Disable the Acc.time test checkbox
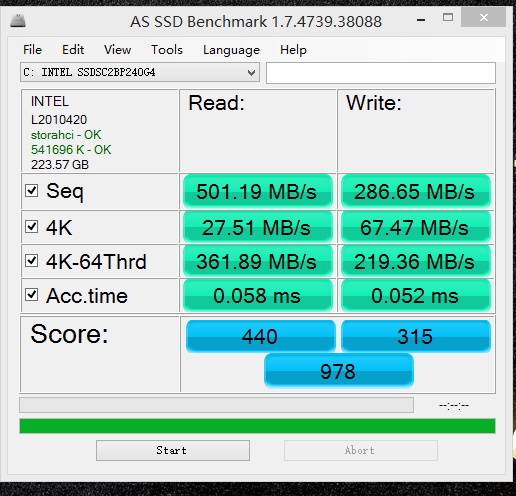The width and height of the screenshot is (516, 496). point(32,295)
